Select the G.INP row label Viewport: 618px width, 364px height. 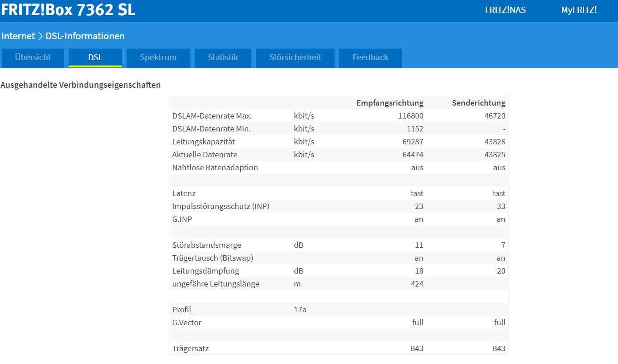point(182,219)
